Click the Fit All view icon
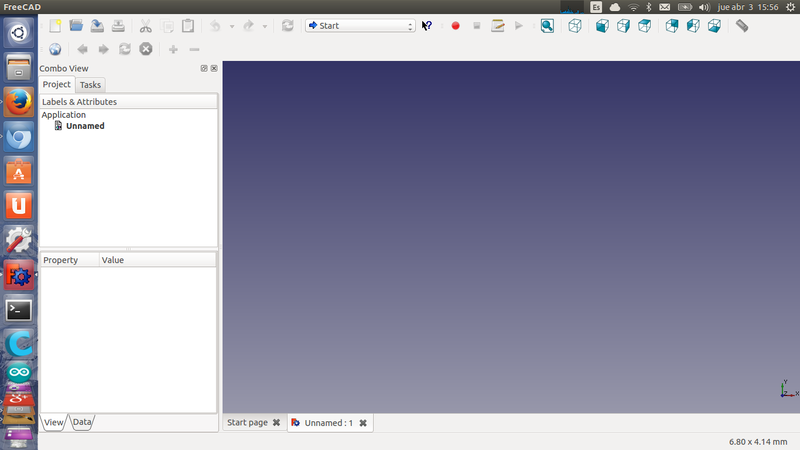 [x=547, y=26]
